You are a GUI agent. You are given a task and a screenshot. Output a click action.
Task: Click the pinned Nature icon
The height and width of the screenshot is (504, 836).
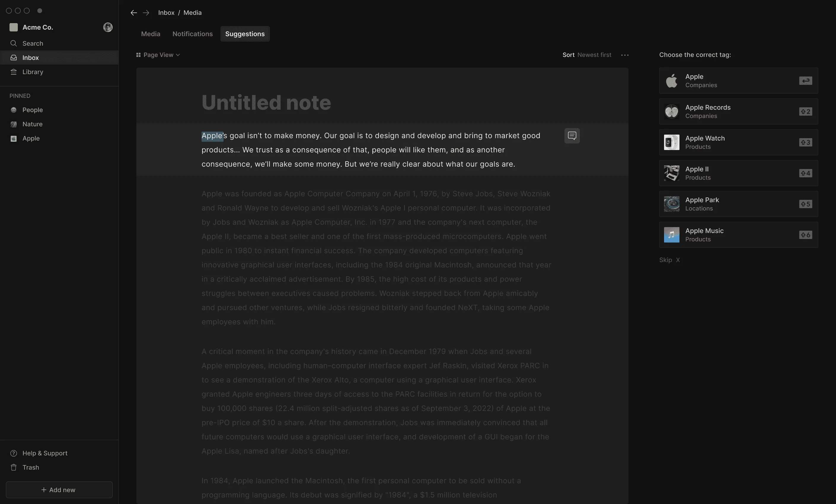point(14,124)
